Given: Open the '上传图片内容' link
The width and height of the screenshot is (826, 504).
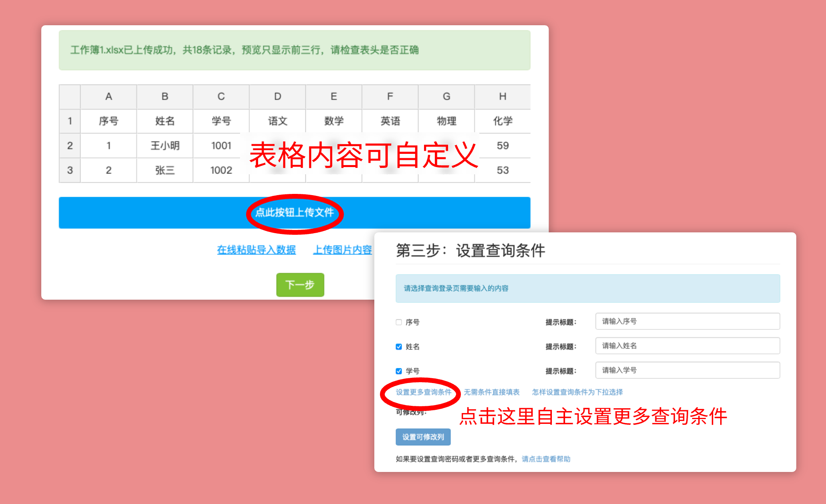Looking at the screenshot, I should [x=343, y=250].
